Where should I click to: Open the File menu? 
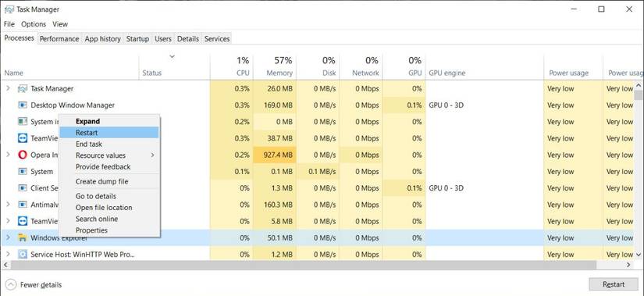(x=9, y=24)
